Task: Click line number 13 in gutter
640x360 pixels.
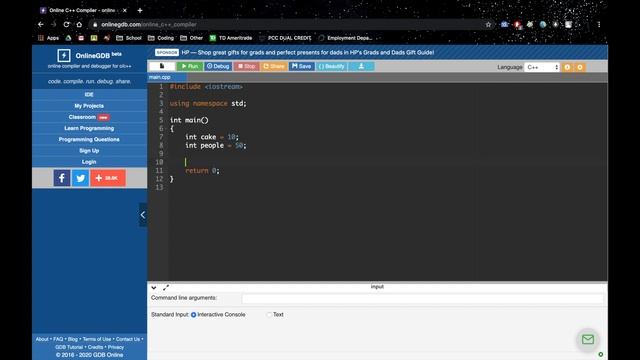Action: [x=159, y=187]
